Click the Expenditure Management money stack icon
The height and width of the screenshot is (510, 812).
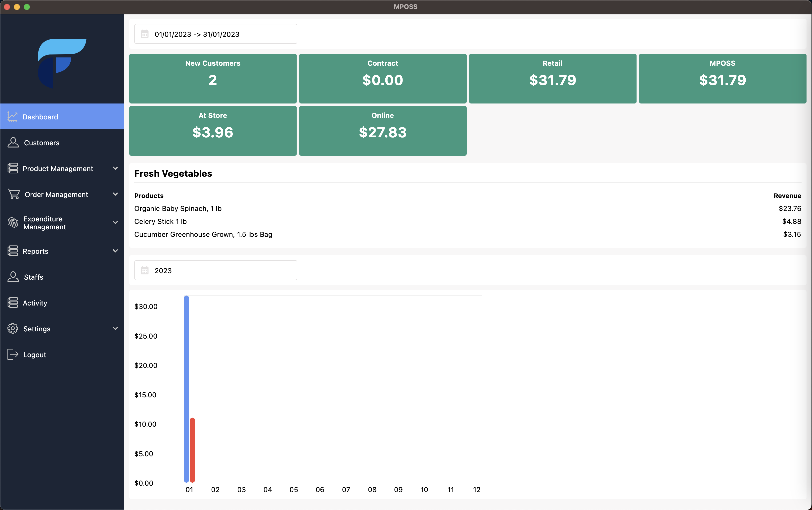point(13,223)
